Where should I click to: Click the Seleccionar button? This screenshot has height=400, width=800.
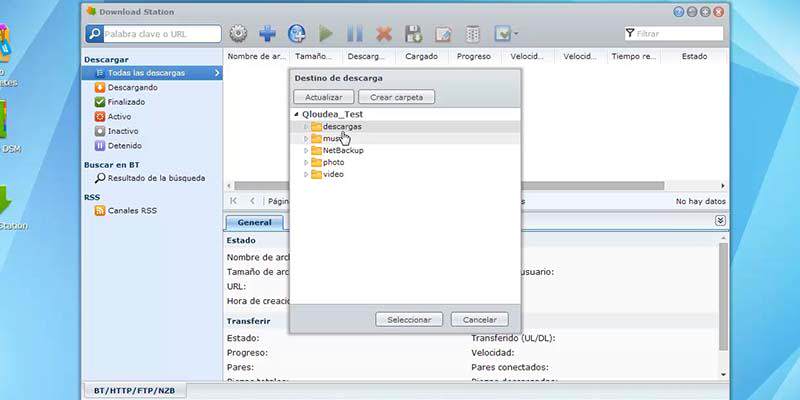[x=409, y=319]
